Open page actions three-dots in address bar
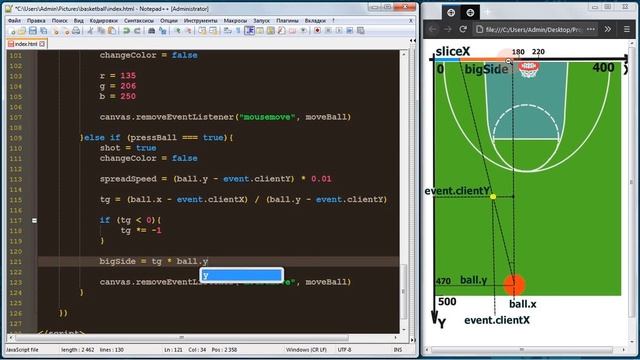Viewport: 640px width, 360px height. (591, 29)
